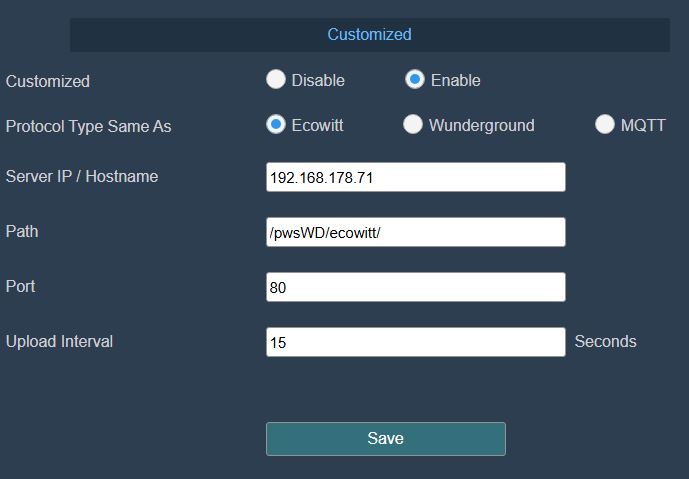The width and height of the screenshot is (689, 479).
Task: Click the Upload Interval input field
Action: point(415,342)
